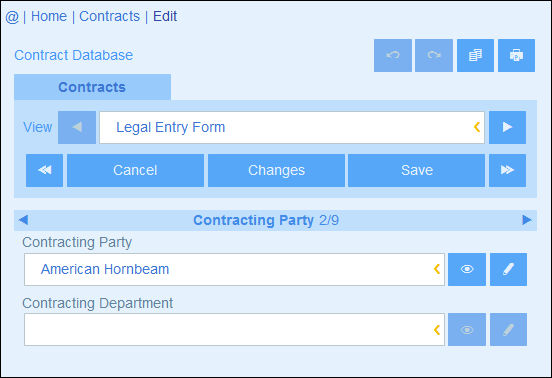Click the Contracting Department pencil icon

coord(508,330)
